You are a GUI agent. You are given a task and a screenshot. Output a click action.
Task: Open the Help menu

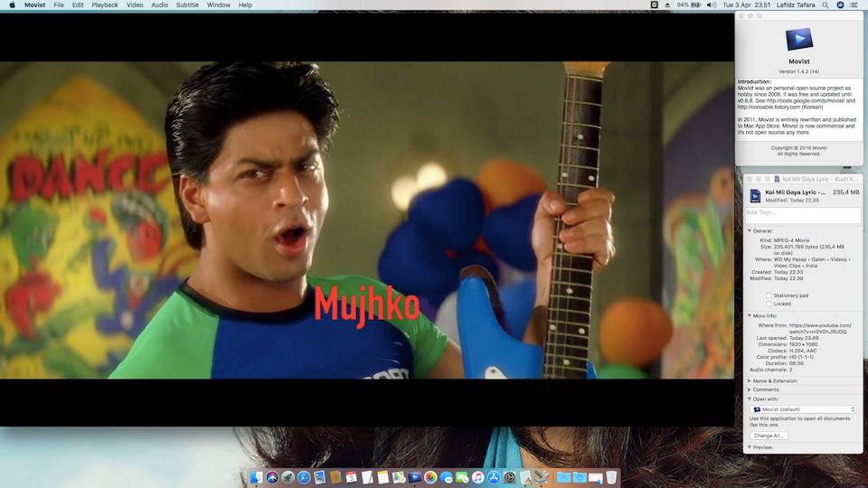click(245, 5)
